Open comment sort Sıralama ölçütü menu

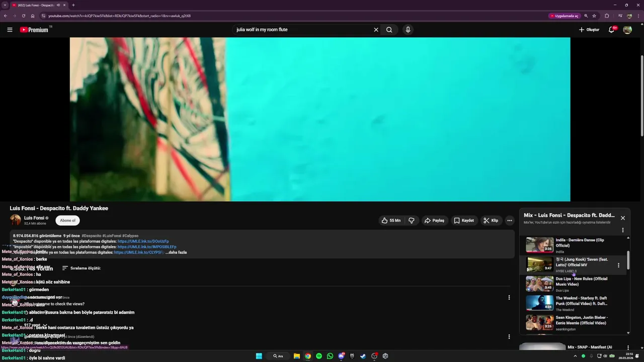click(x=81, y=268)
